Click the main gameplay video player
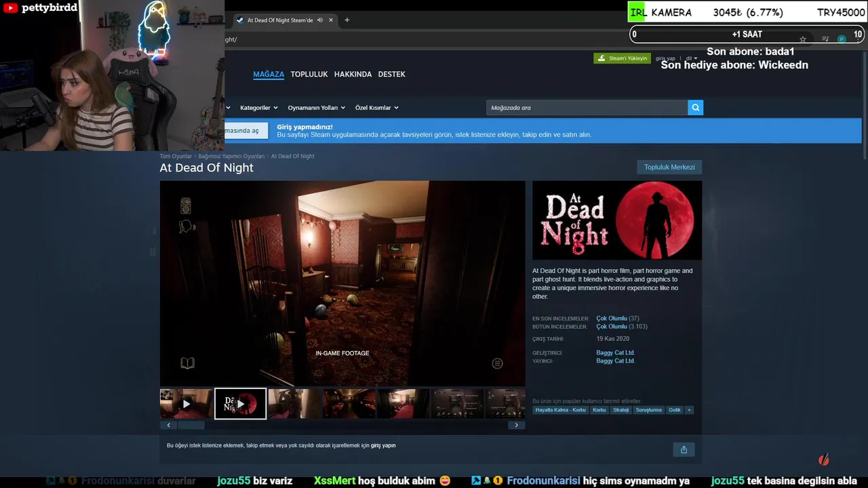The image size is (868, 488). (342, 283)
